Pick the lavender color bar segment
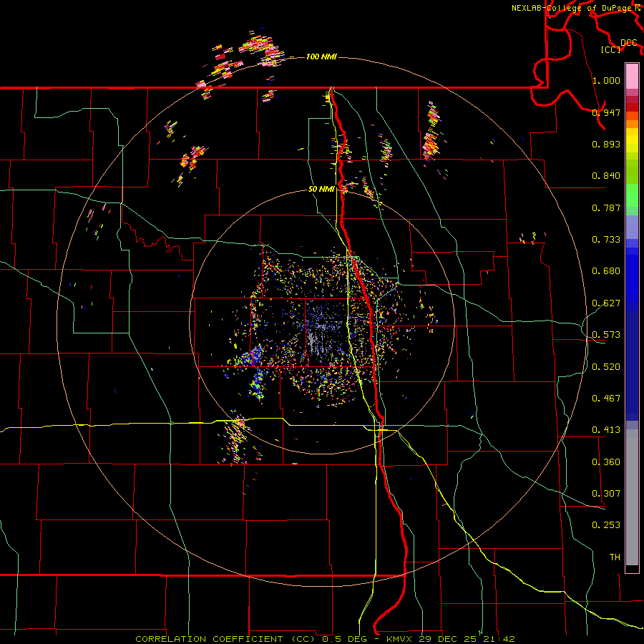 point(632,227)
